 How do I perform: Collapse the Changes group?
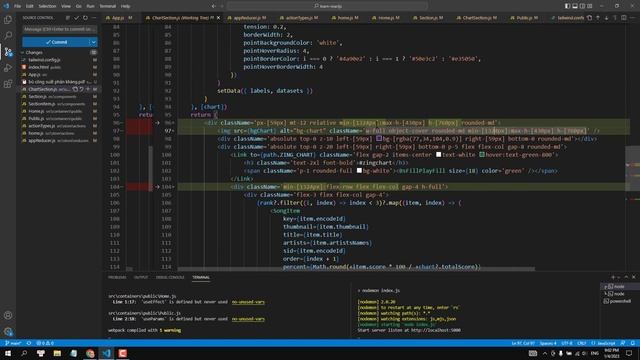point(23,52)
